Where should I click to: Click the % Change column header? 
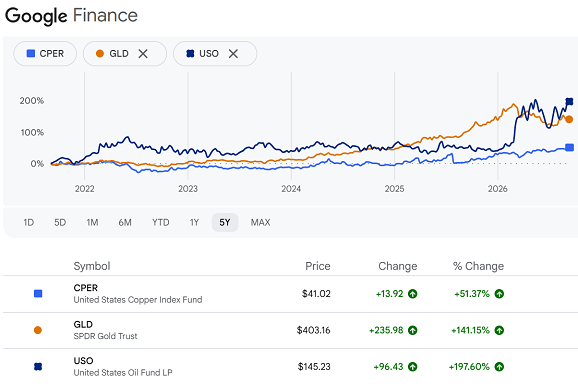[x=478, y=266]
